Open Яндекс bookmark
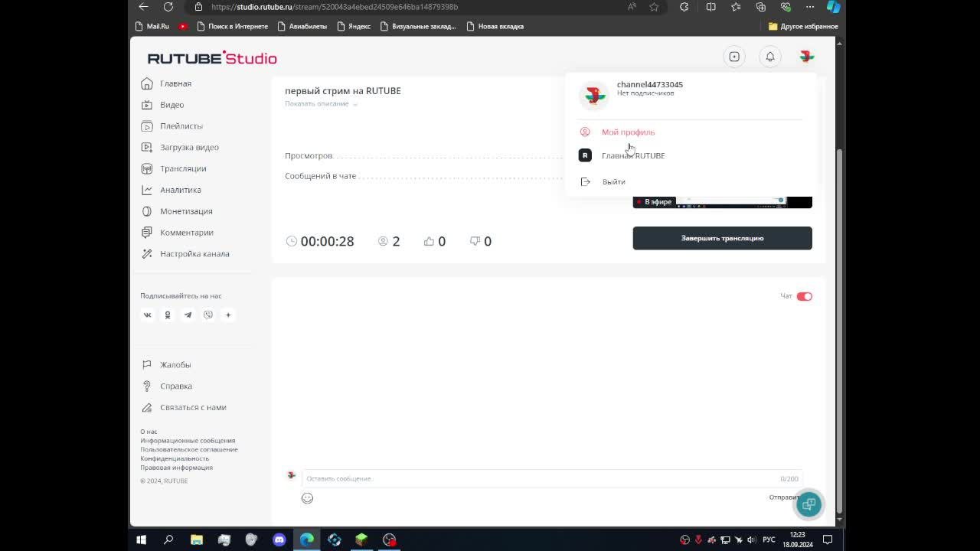 (354, 26)
